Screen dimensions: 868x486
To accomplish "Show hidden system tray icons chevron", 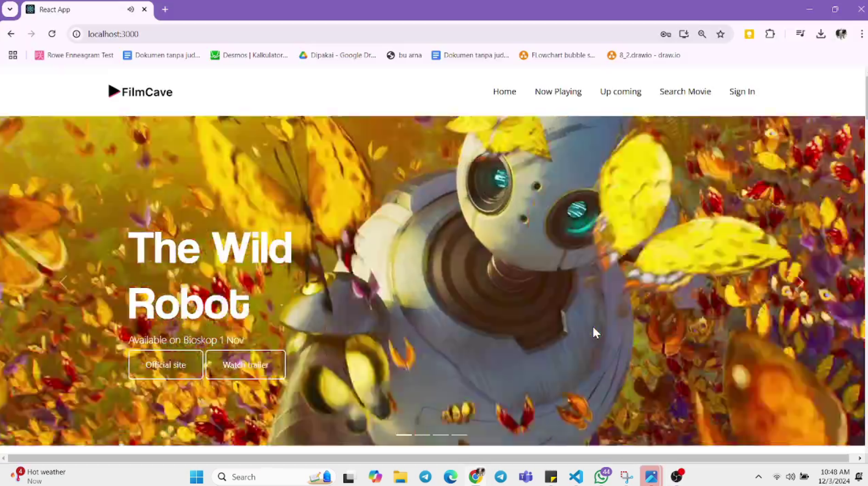I will (x=758, y=477).
